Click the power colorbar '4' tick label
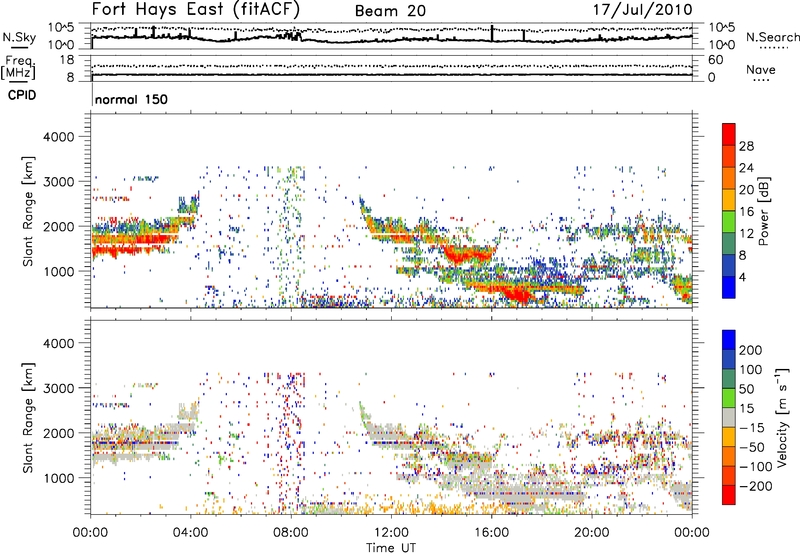 [742, 277]
